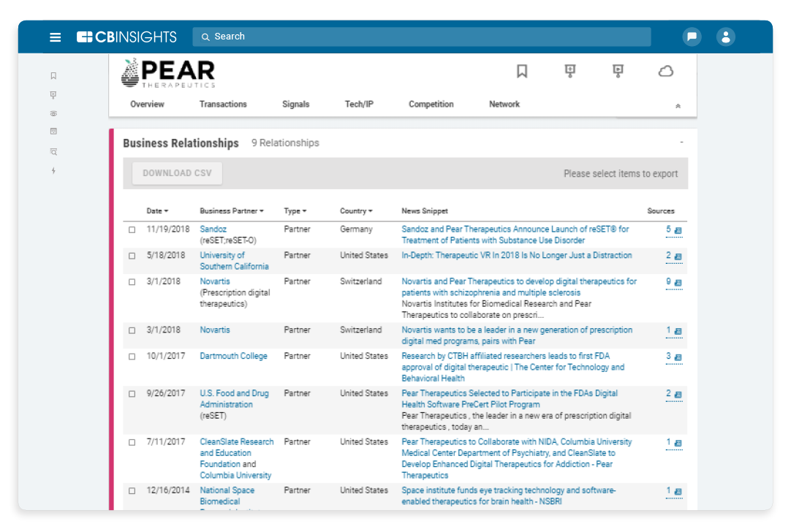
Task: Open CleanSlate Research and Education Foundation link
Action: tap(237, 453)
